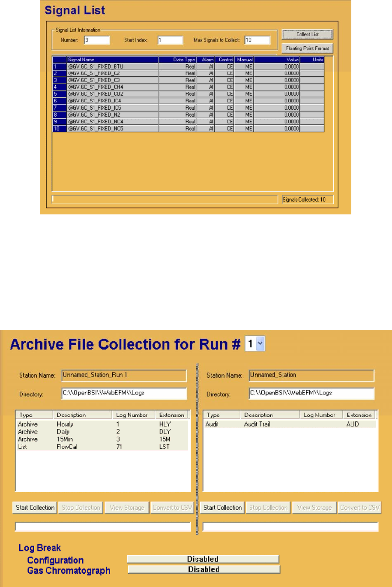This screenshot has width=392, height=587.
Task: Select signal @GV.GC_S1_FIXED_CH4
Action: [x=188, y=87]
